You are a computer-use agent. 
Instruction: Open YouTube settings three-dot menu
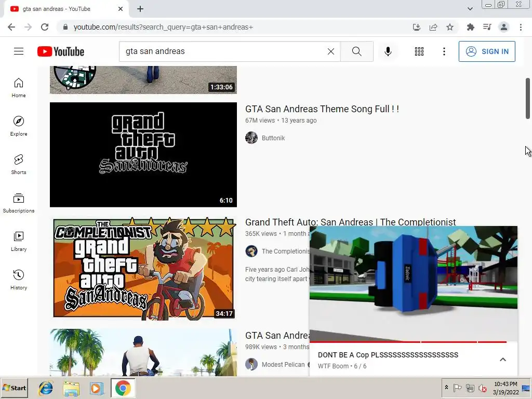(444, 51)
